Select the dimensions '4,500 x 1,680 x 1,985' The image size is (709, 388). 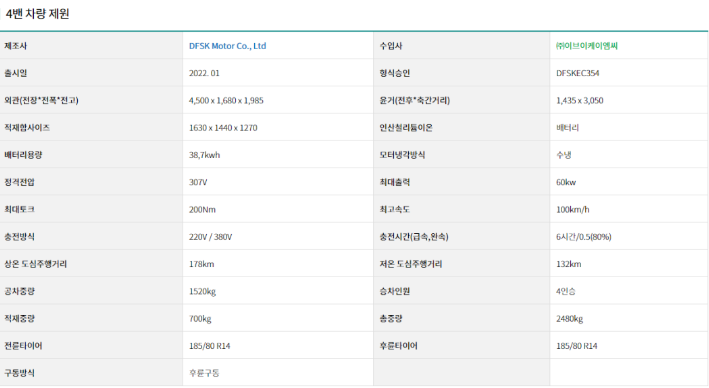(226, 100)
